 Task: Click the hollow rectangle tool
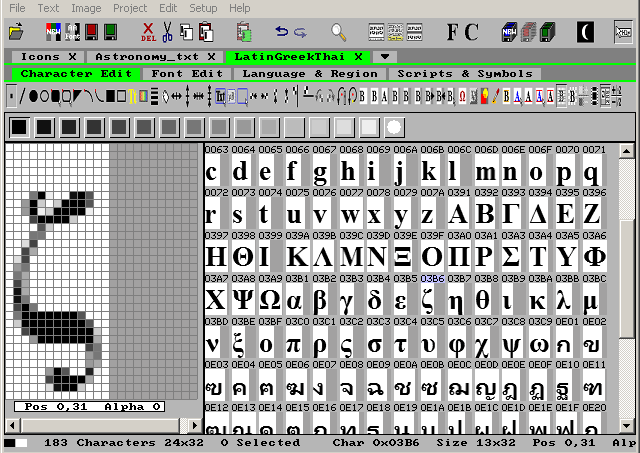tap(121, 96)
